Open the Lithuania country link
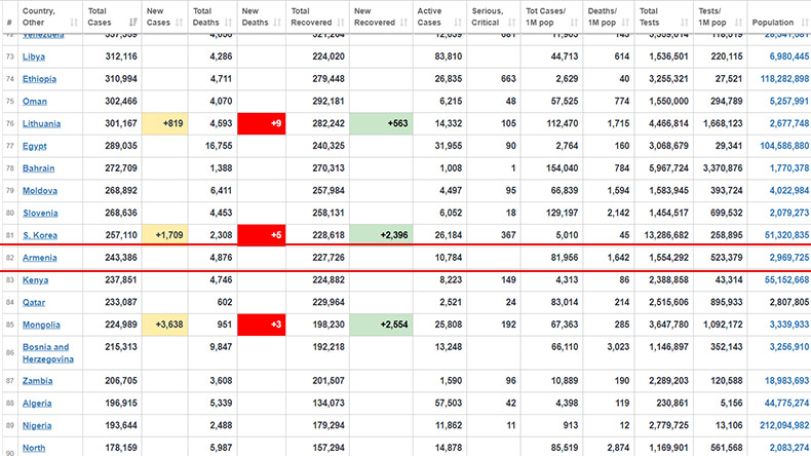This screenshot has height=456, width=811. (41, 124)
